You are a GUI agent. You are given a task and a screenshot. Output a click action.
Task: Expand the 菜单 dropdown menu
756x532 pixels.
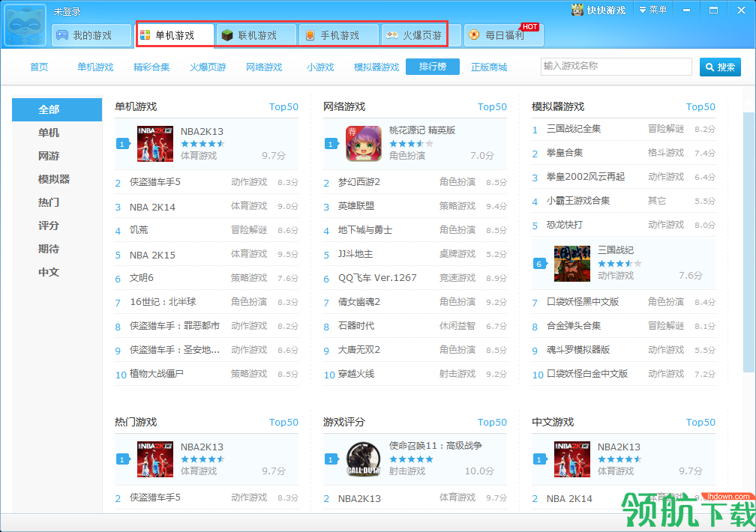[x=652, y=10]
